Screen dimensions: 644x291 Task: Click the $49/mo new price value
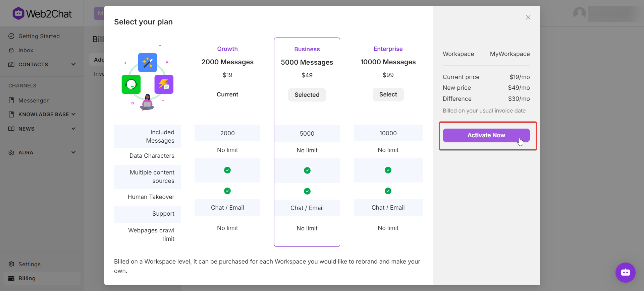tap(519, 88)
